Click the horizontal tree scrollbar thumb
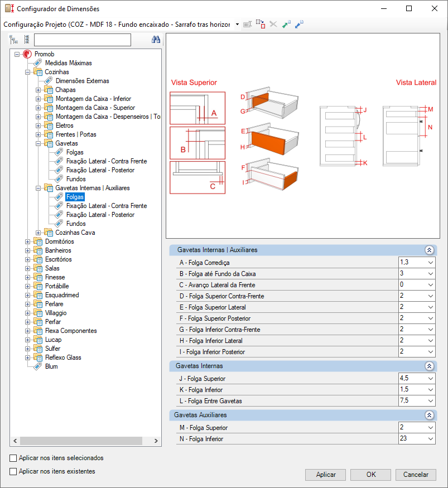448x488 pixels. tap(81, 441)
